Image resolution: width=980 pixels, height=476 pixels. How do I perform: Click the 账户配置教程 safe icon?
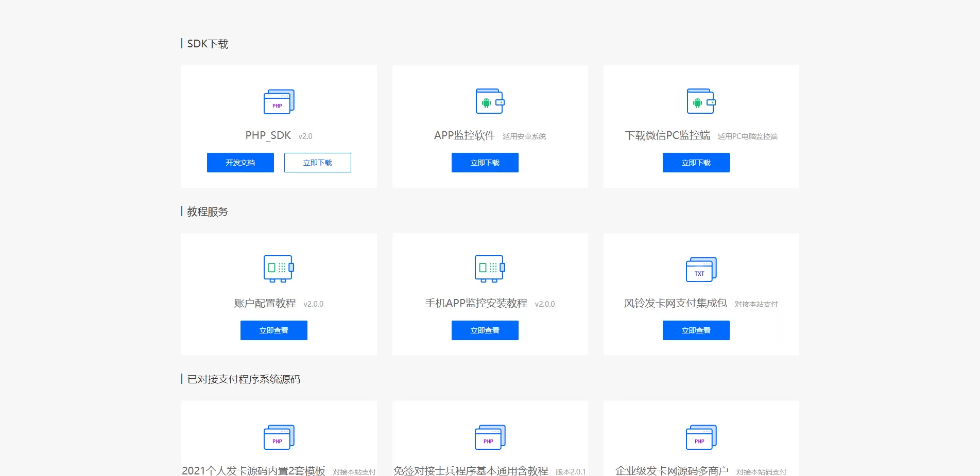coord(279,269)
